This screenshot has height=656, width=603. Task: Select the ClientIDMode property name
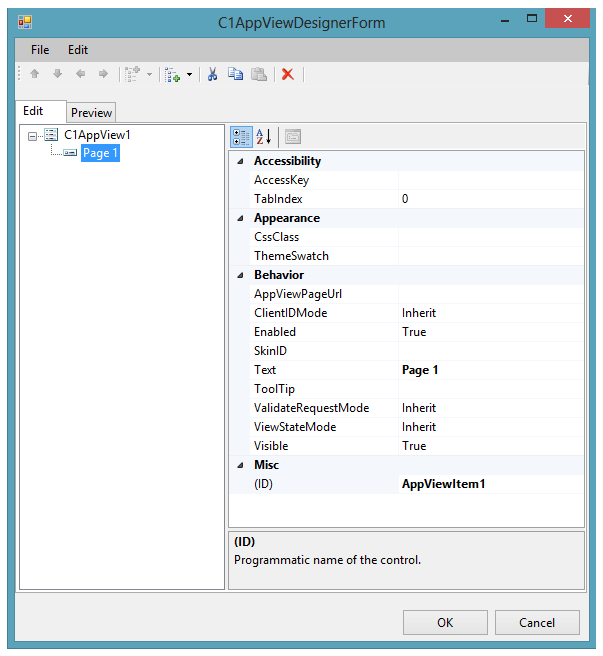290,313
